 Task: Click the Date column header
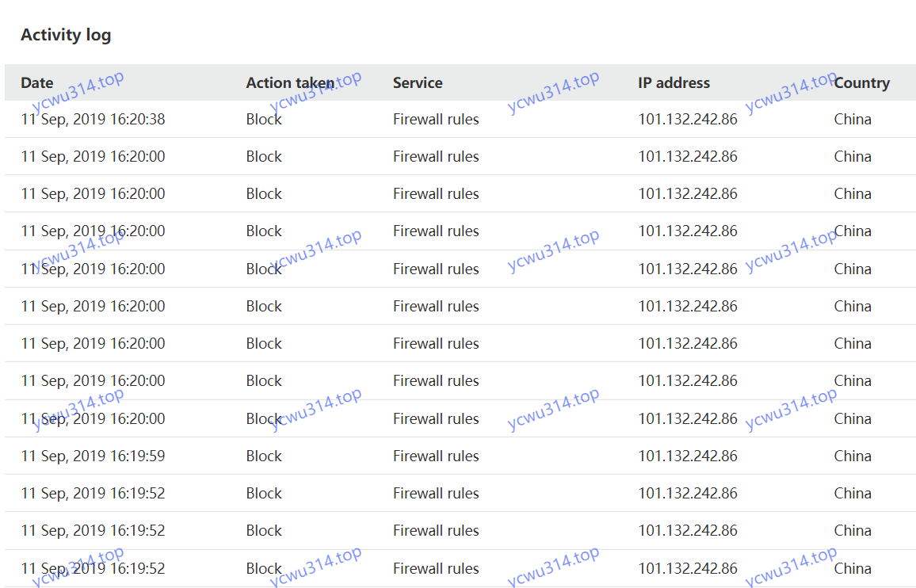point(37,83)
